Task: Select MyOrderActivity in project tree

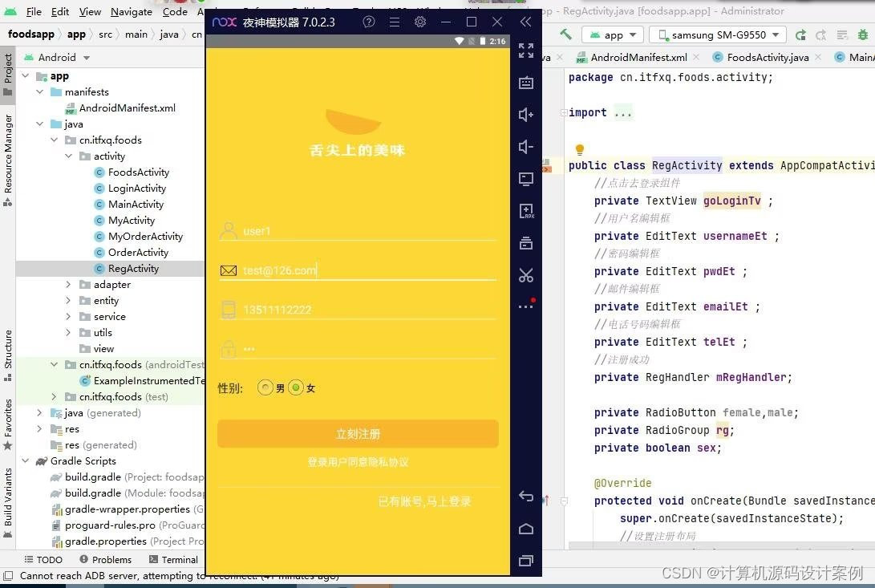Action: point(145,237)
